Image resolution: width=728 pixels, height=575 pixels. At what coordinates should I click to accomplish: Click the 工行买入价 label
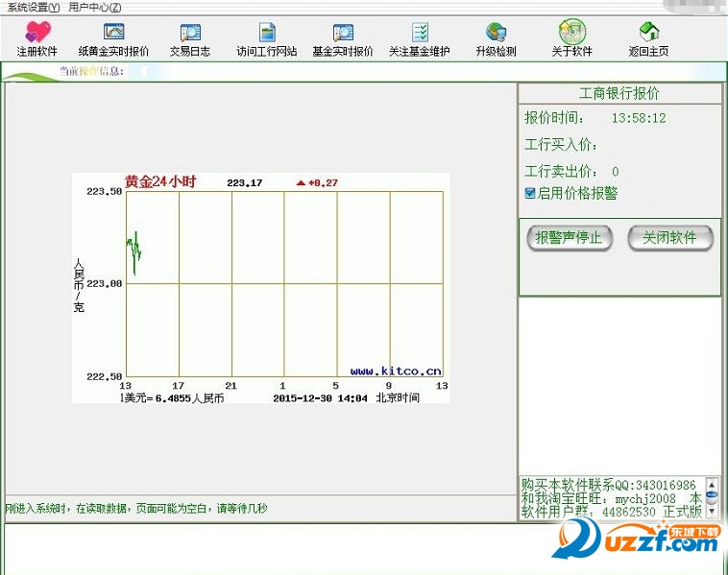[x=561, y=145]
